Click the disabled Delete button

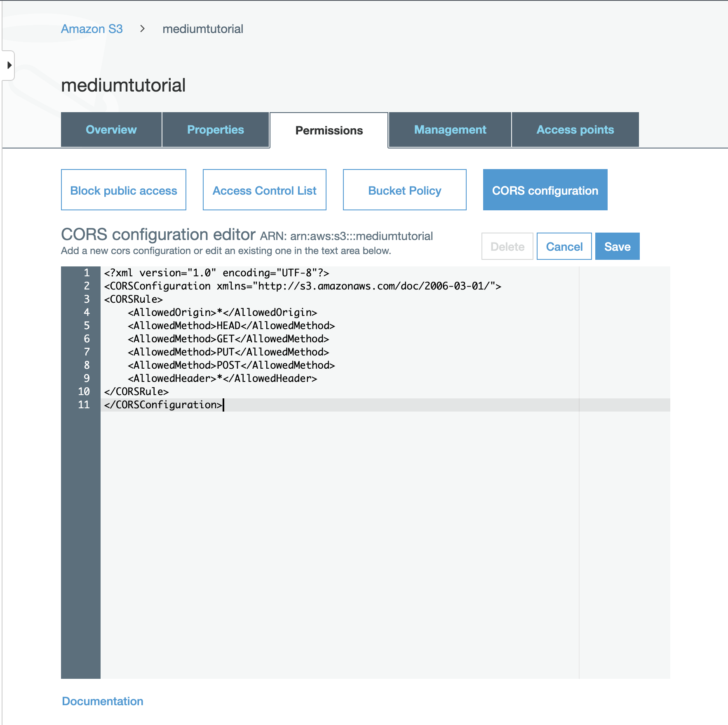[507, 247]
